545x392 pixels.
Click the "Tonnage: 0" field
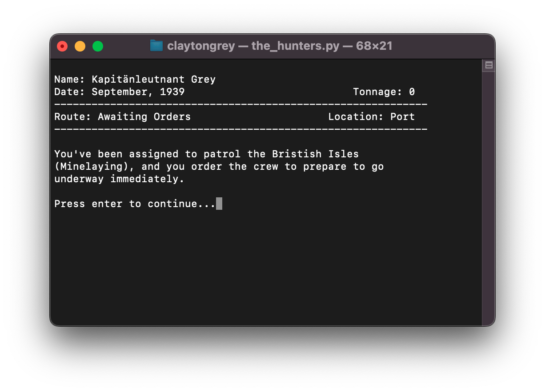point(384,92)
